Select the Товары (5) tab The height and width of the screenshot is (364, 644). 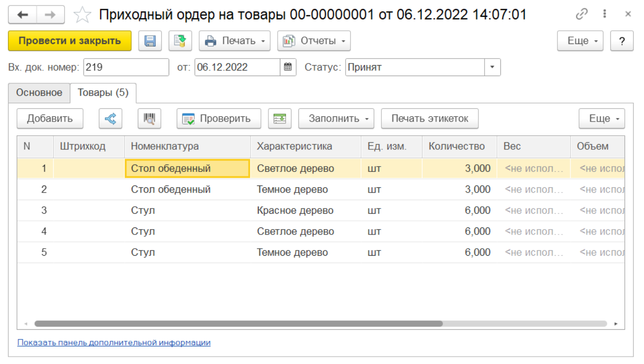tap(103, 93)
